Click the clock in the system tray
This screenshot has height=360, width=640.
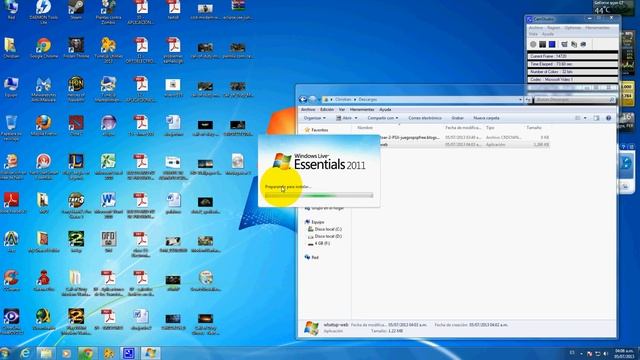click(x=624, y=353)
